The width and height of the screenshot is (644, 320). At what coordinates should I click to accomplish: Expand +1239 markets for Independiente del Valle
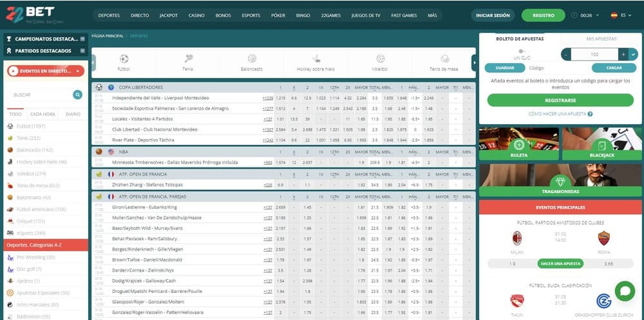[x=268, y=98]
